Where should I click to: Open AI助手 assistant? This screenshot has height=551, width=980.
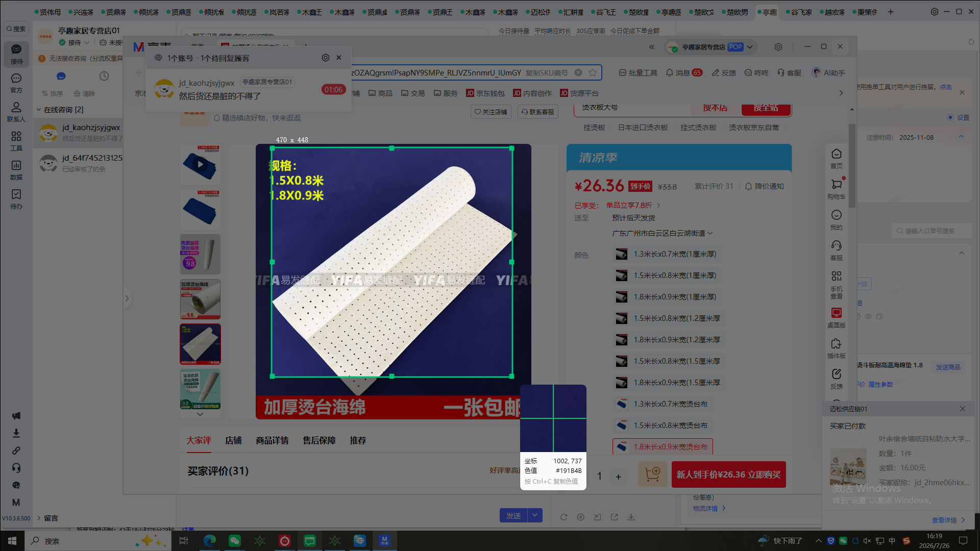point(828,73)
